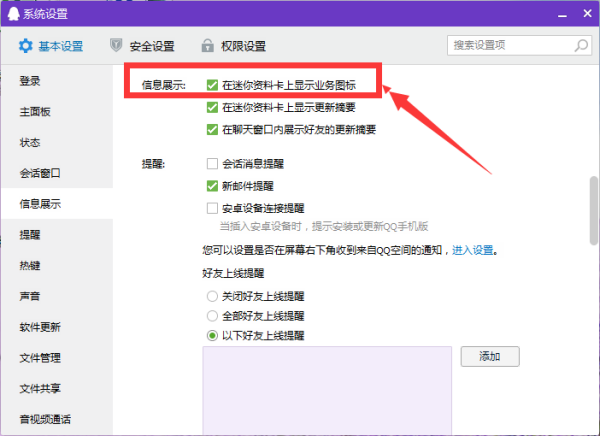This screenshot has width=600, height=436.
Task: Uncheck 在聊天窗口内展示好友的更新摘要
Action: pos(212,129)
